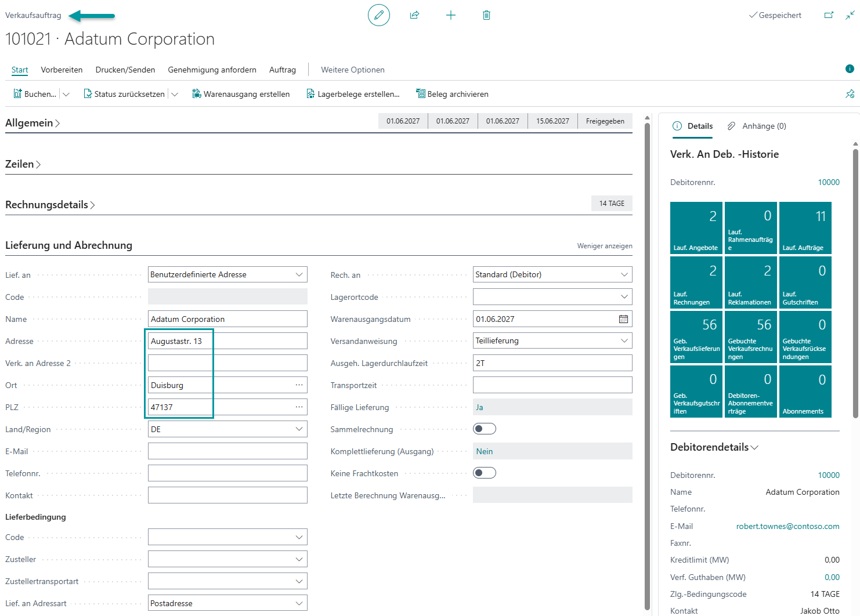Image resolution: width=860 pixels, height=616 pixels.
Task: Click the trash delete icon
Action: (x=486, y=15)
